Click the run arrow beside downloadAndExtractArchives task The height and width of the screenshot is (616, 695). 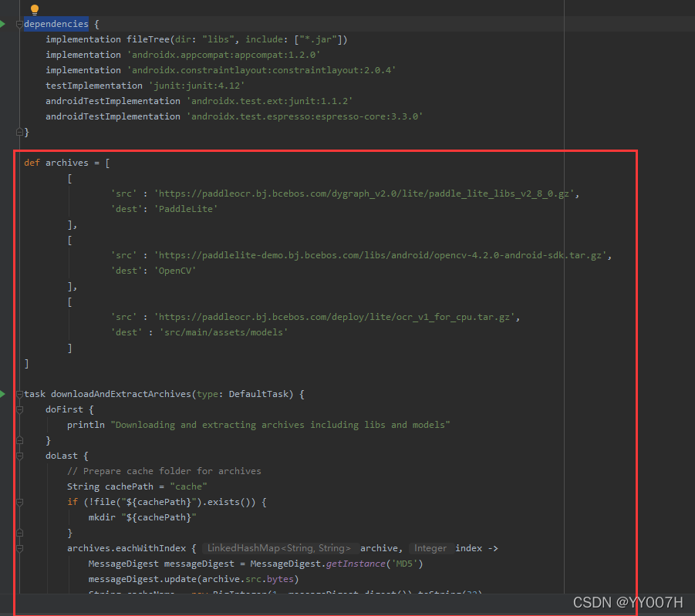3,394
